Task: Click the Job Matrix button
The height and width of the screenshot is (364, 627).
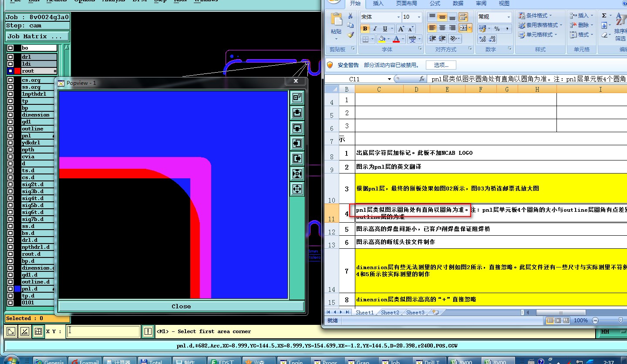Action: (37, 37)
